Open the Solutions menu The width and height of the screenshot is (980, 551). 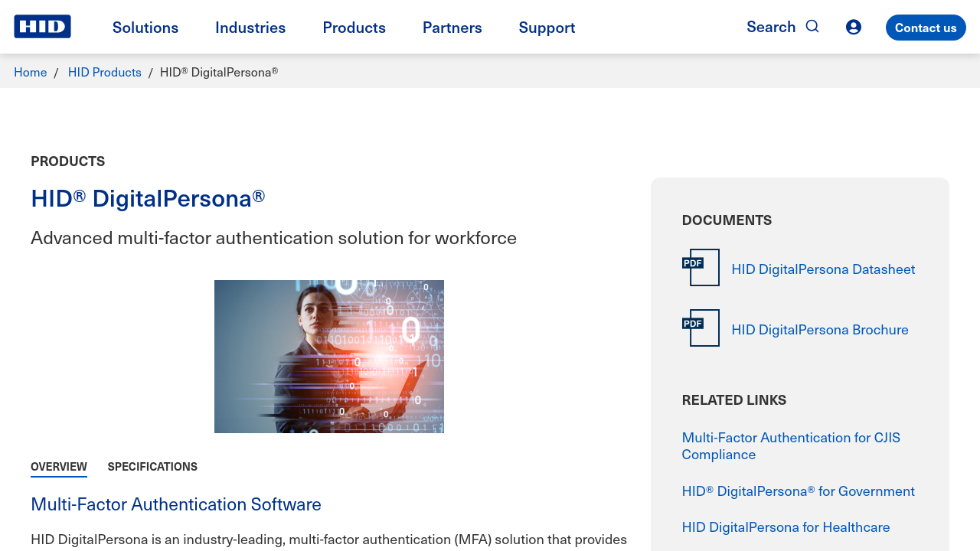pyautogui.click(x=145, y=28)
